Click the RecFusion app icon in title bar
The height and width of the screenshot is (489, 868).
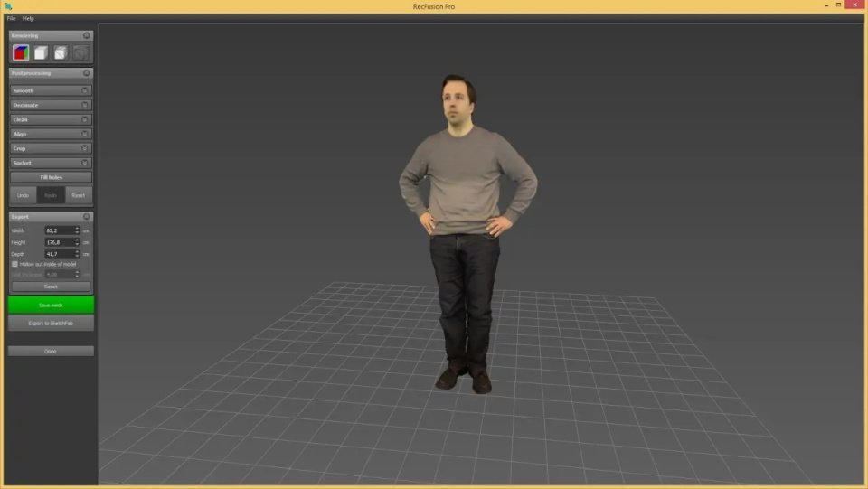pyautogui.click(x=8, y=6)
